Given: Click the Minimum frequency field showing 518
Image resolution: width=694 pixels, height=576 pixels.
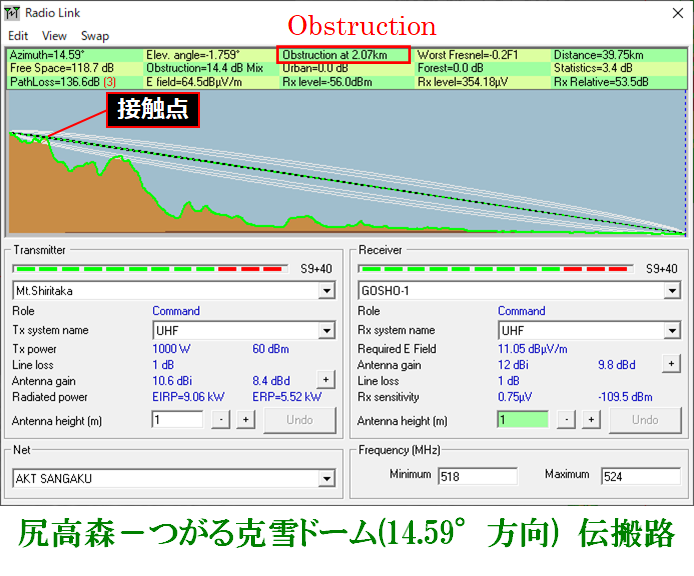Looking at the screenshot, I should (x=478, y=476).
